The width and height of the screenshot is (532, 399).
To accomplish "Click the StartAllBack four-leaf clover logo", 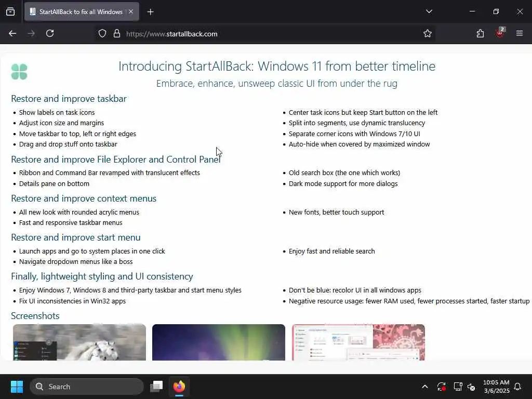I will point(19,72).
